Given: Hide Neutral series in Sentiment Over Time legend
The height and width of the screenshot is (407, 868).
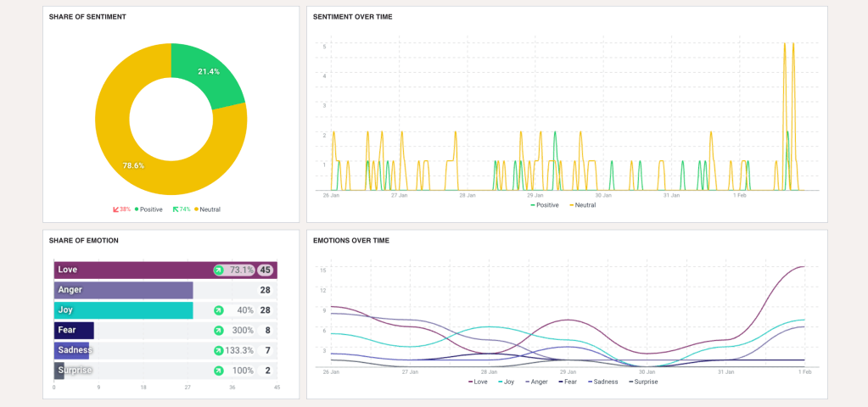Looking at the screenshot, I should pos(585,204).
